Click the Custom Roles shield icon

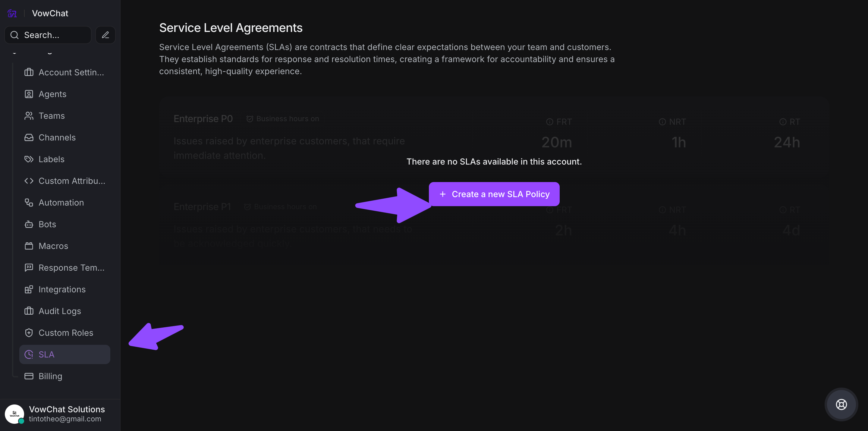pos(29,333)
